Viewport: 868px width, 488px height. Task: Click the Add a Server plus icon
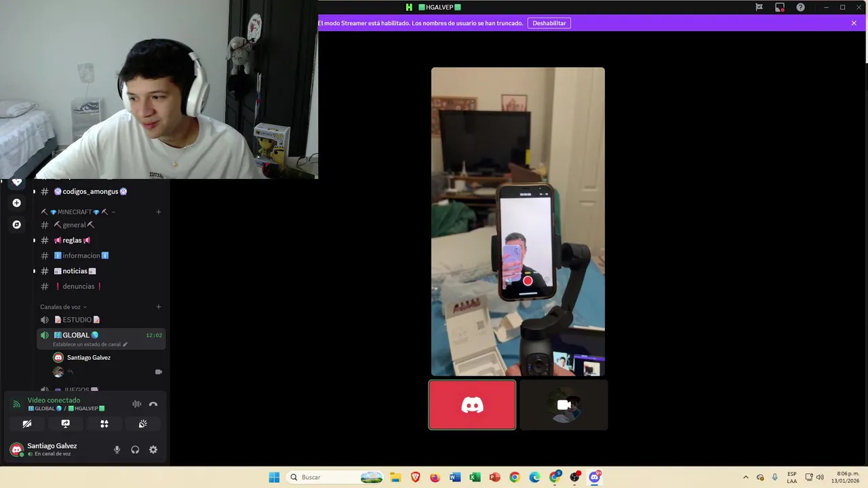(x=17, y=203)
